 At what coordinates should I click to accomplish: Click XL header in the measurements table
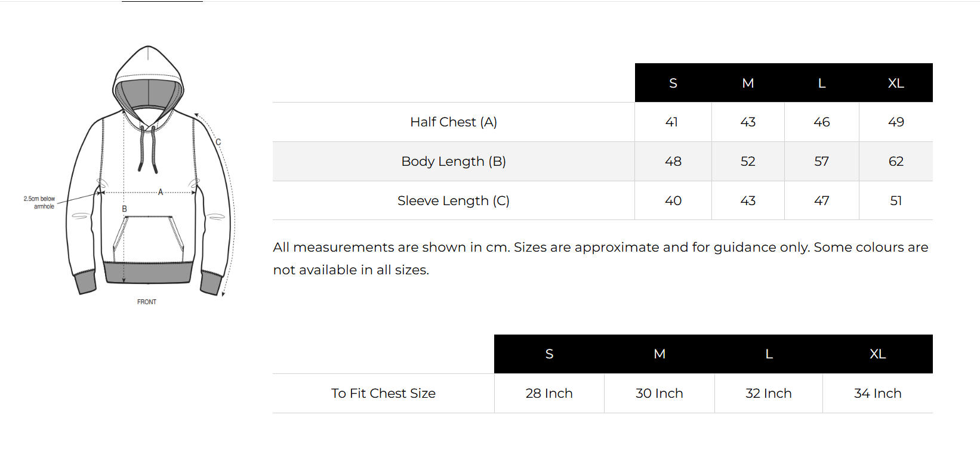click(x=896, y=83)
